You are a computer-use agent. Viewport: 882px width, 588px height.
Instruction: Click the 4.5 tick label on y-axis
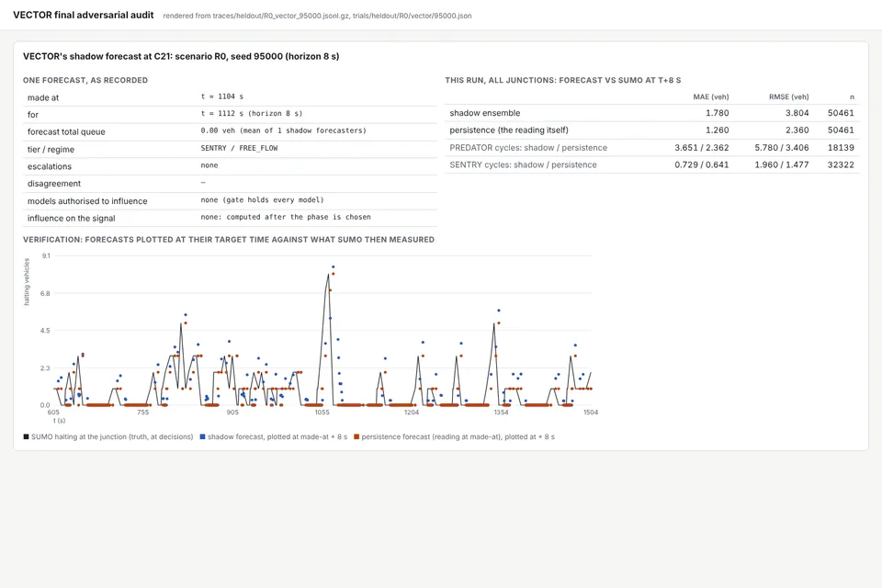(46, 331)
